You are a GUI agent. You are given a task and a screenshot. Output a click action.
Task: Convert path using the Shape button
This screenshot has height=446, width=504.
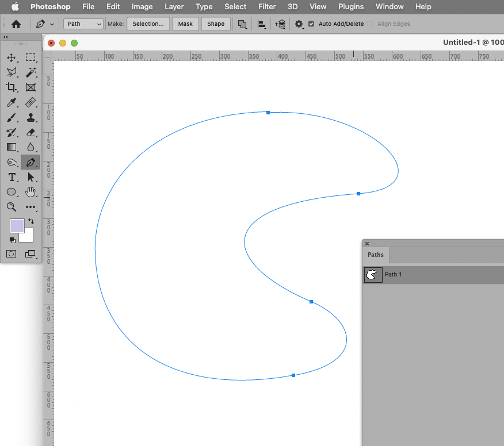(x=215, y=24)
